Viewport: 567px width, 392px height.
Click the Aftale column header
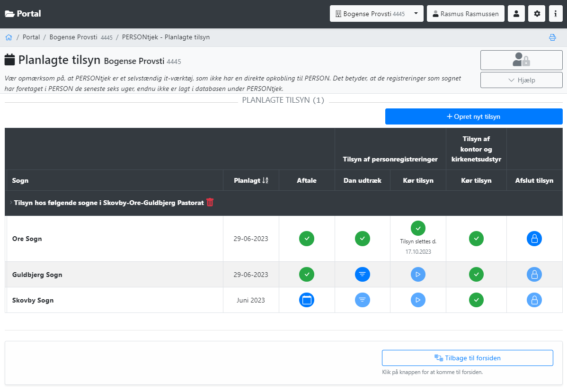click(307, 180)
